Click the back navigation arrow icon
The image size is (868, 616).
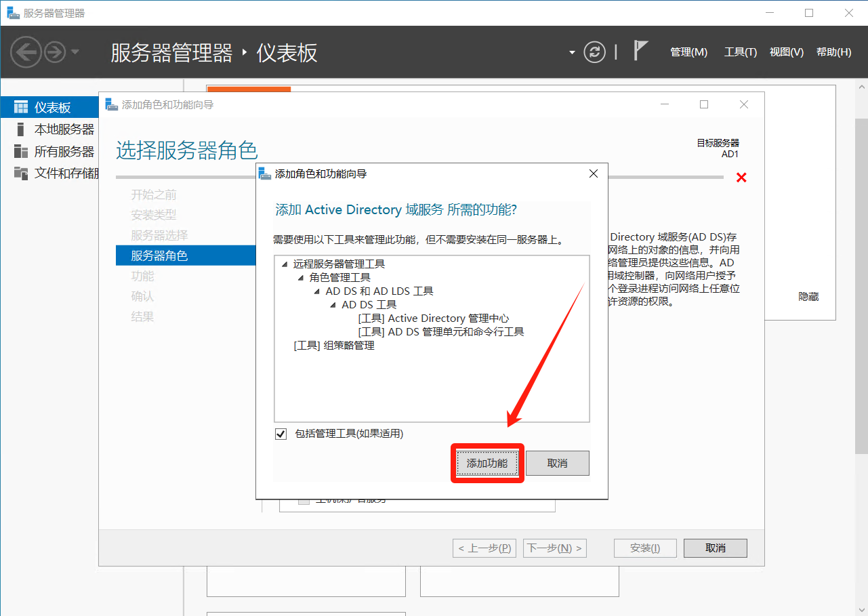26,52
